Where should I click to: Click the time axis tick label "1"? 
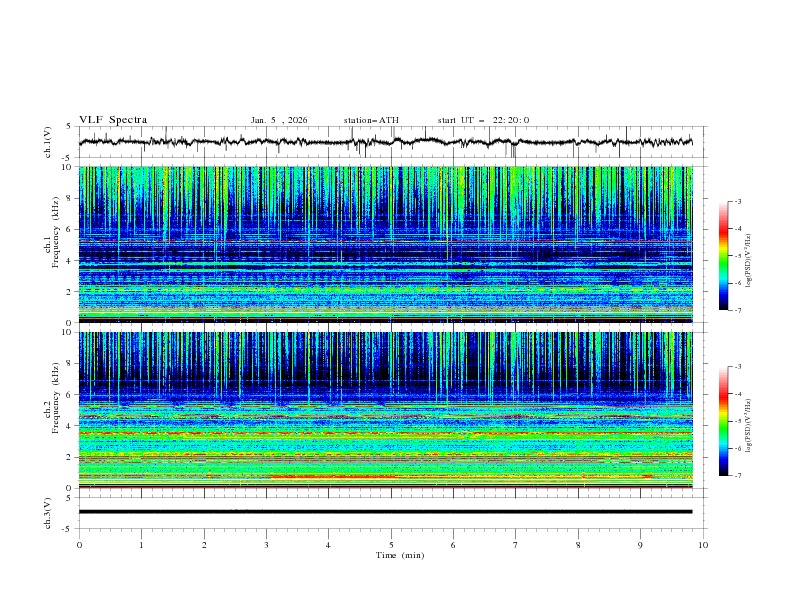point(142,545)
